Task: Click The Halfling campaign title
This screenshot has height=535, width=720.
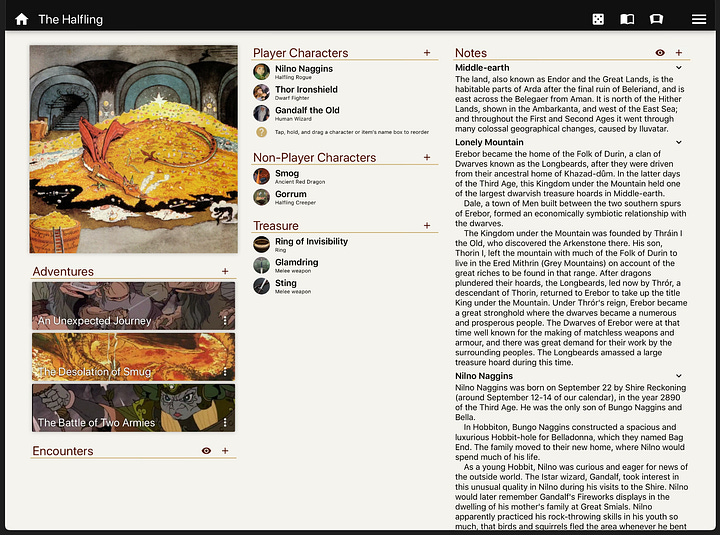Action: (x=71, y=19)
